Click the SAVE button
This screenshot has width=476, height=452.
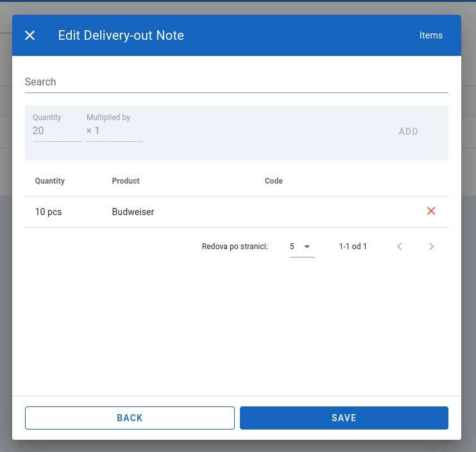pos(344,418)
